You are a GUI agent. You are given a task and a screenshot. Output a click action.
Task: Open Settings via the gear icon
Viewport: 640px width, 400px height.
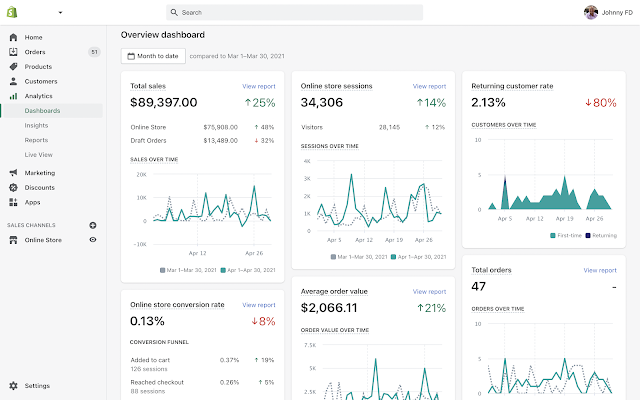(x=13, y=386)
